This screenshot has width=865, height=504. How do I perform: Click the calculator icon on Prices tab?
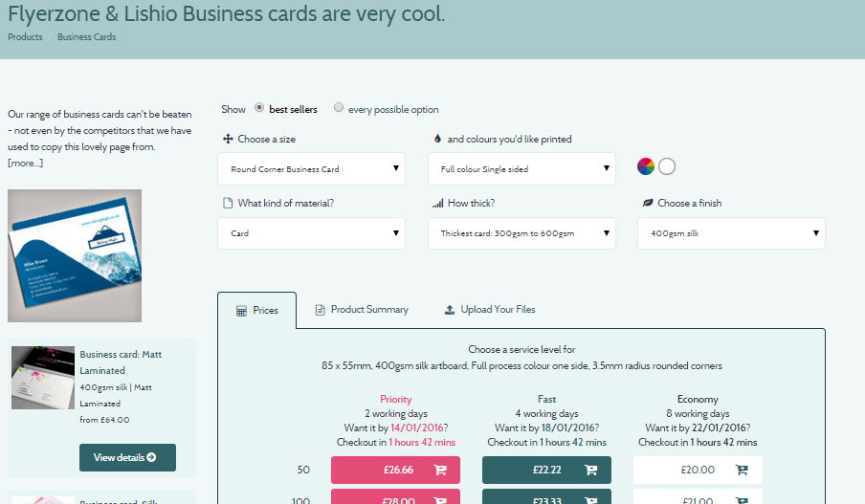241,311
